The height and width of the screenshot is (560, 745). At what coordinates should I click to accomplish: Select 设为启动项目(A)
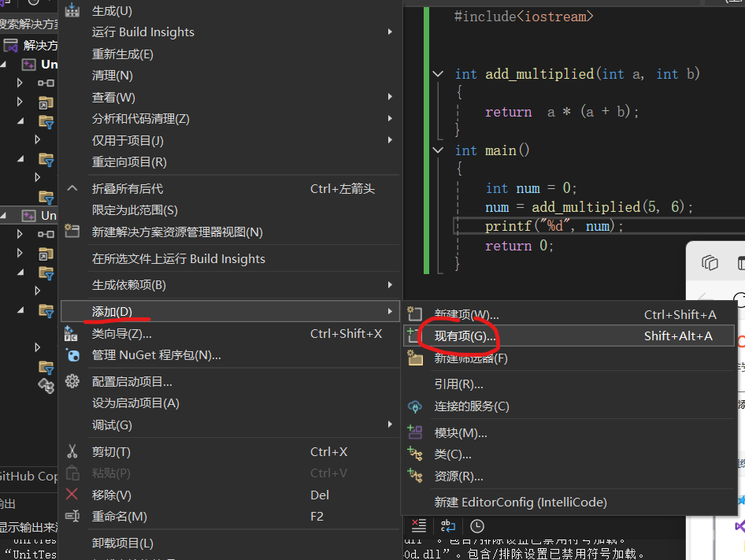(231, 403)
